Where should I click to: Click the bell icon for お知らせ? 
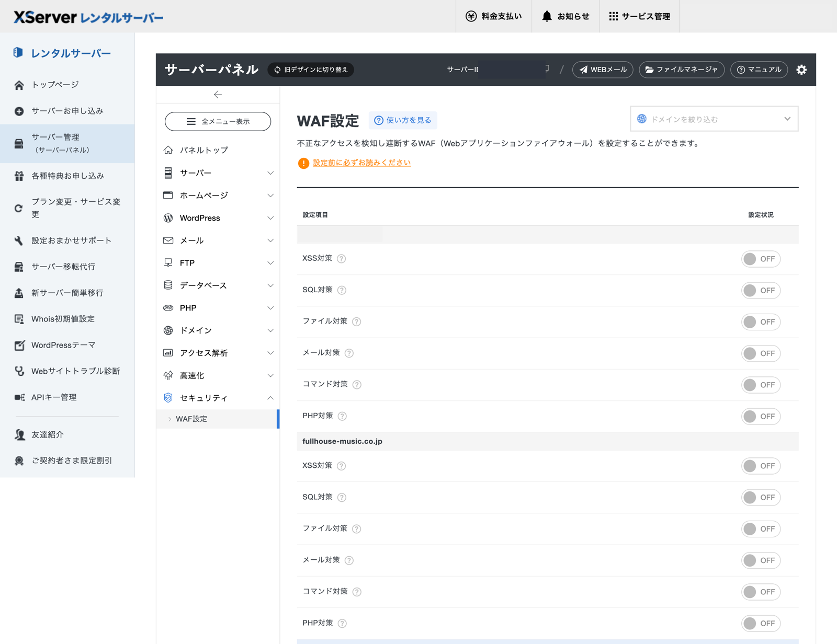[547, 16]
